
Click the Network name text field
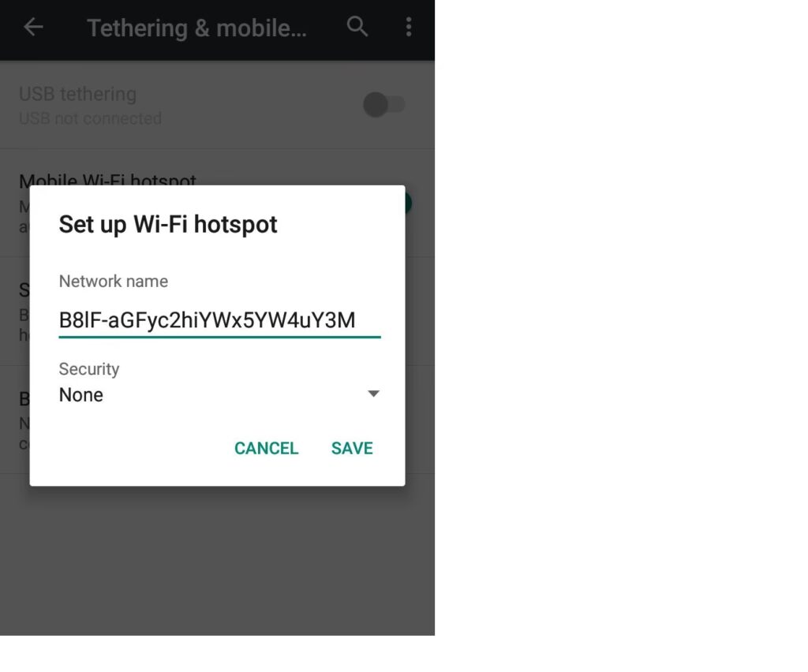point(219,320)
